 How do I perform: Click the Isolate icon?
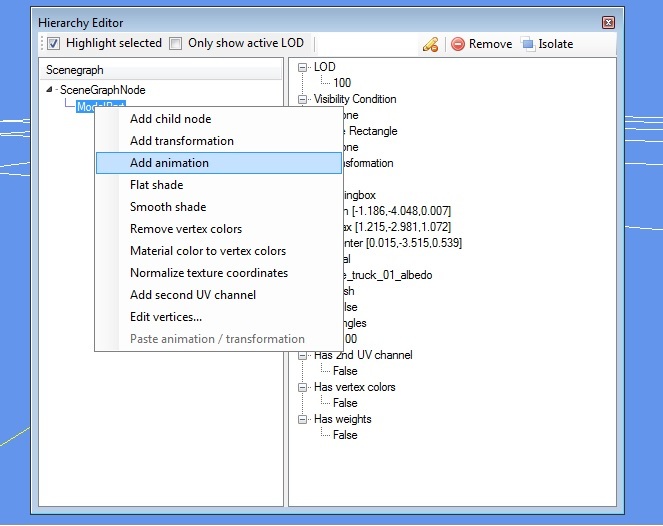point(528,44)
